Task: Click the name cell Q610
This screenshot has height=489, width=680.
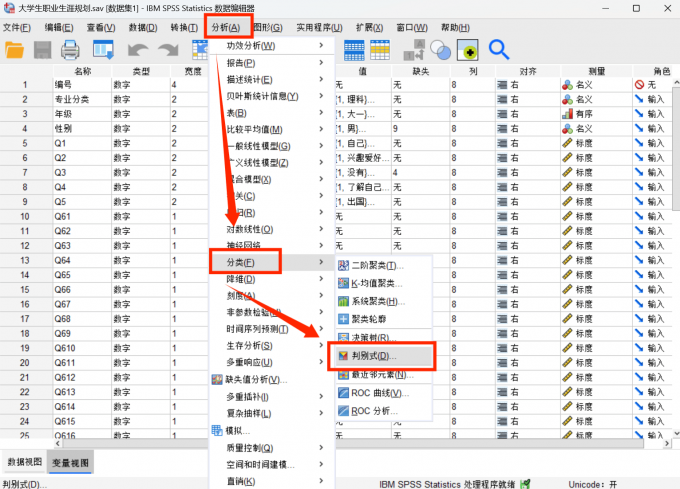Action: click(82, 349)
